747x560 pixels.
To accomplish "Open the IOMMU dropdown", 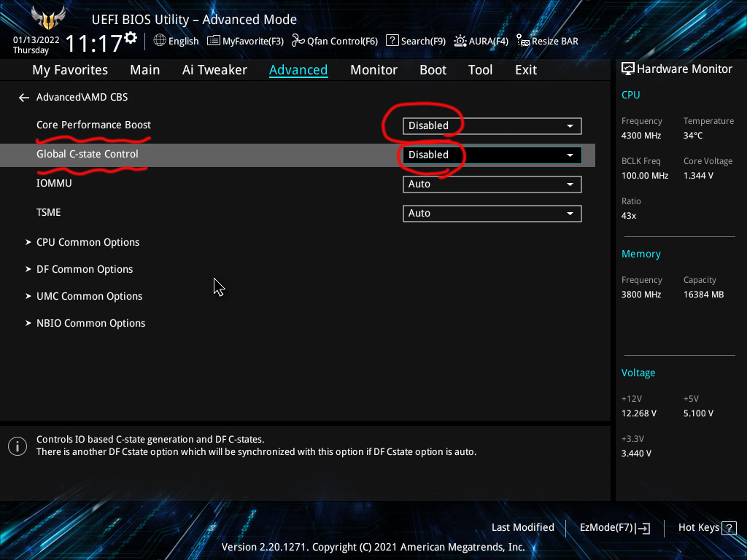I will click(x=492, y=184).
